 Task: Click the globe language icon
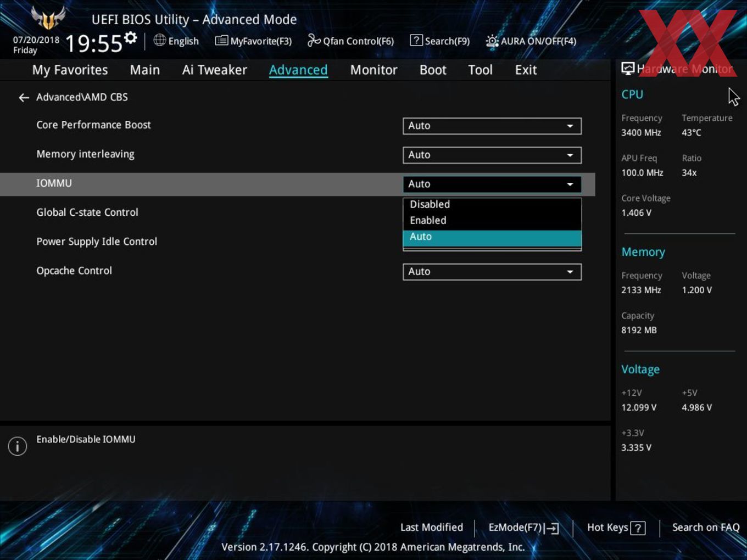[160, 40]
